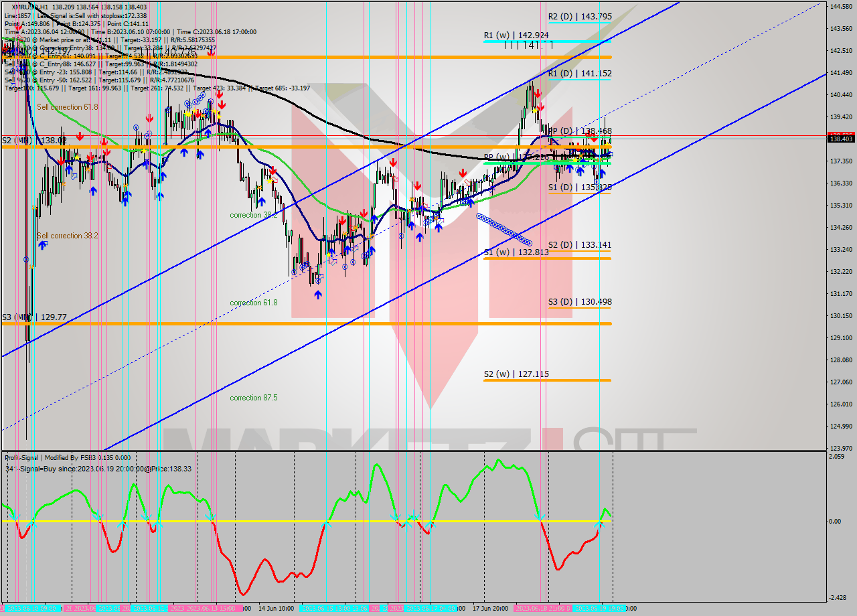Click the R1 (w) 142.924 pivot label
Screen dimensions: 857x616
(516, 35)
